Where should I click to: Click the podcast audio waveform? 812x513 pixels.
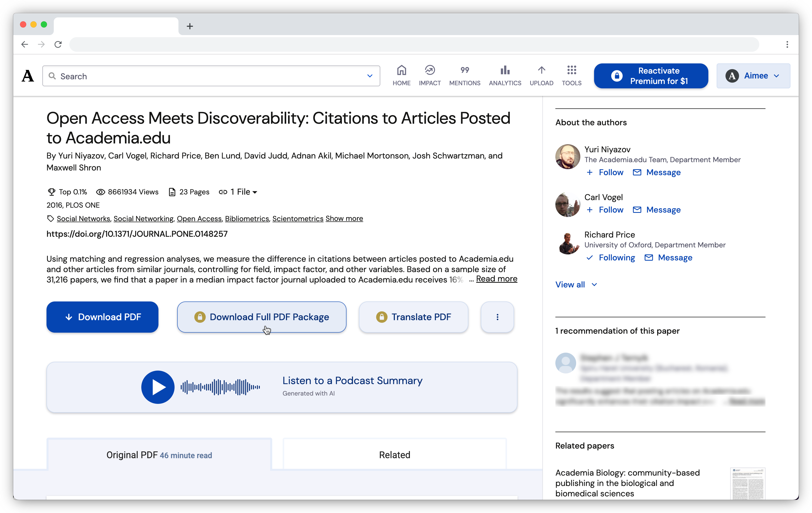[220, 387]
